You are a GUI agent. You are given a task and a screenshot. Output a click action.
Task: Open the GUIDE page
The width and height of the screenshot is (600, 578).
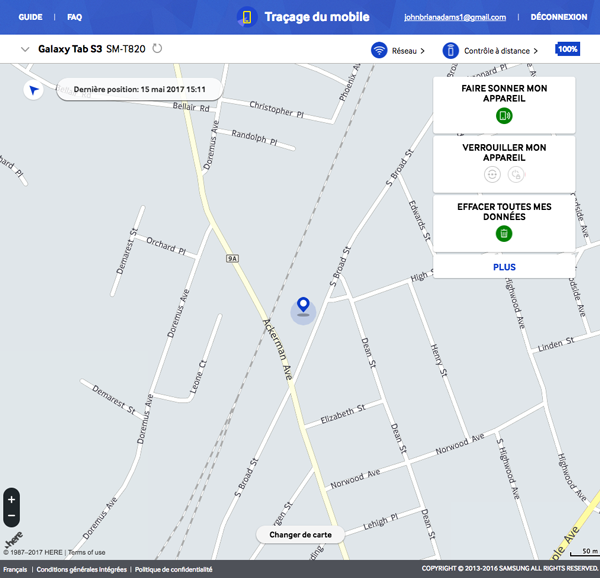point(30,17)
